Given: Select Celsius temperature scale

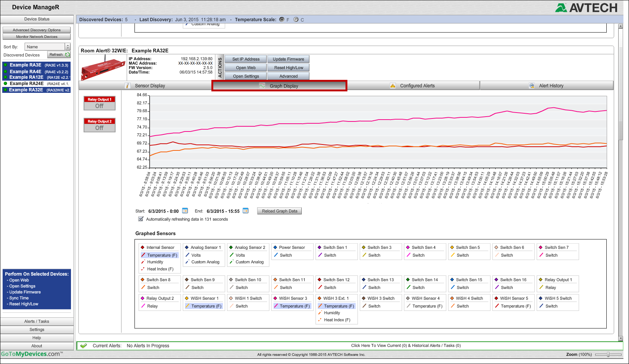Looking at the screenshot, I should (x=296, y=20).
